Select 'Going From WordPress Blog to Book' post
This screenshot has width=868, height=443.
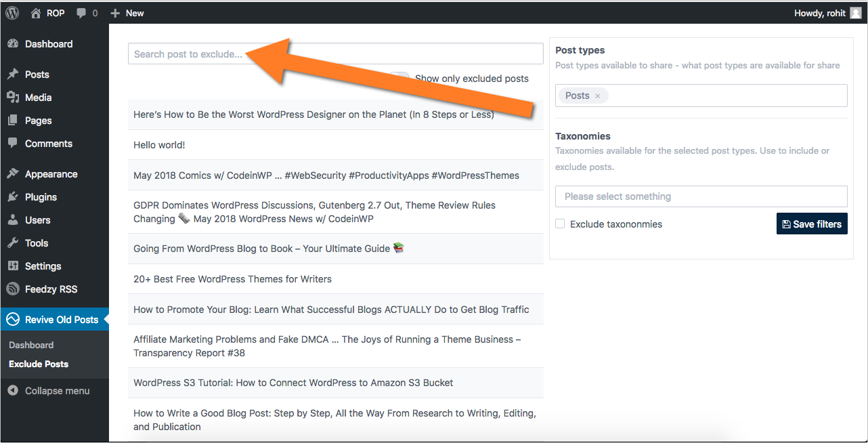click(336, 249)
